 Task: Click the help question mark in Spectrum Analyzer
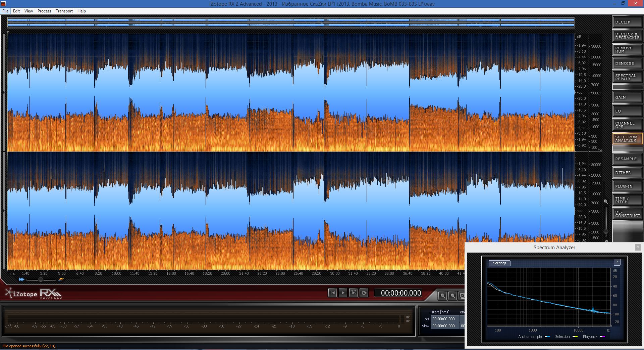(x=617, y=262)
